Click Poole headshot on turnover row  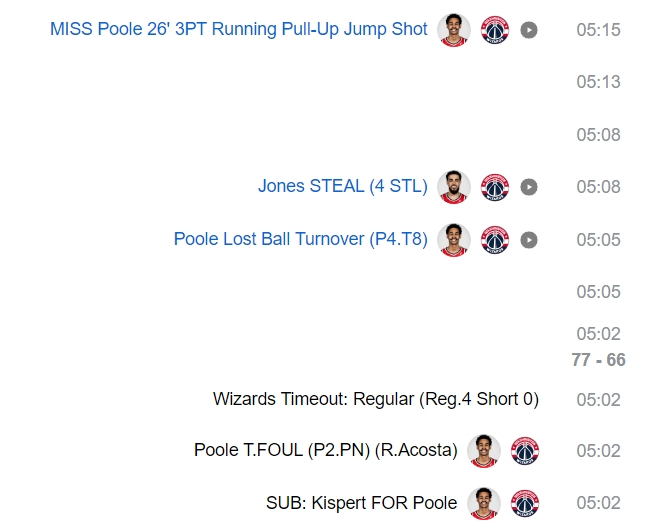coord(454,240)
